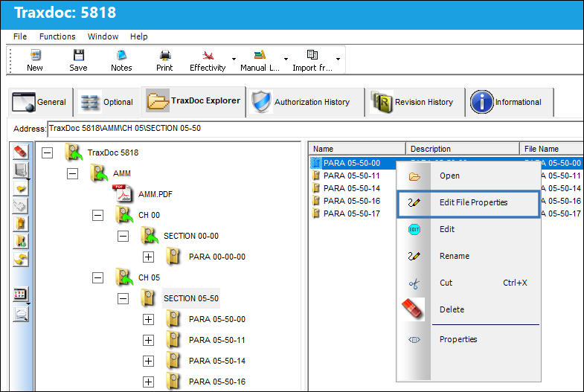Expand the PARA 00-00-00 tree node
The width and height of the screenshot is (584, 392).
(149, 257)
